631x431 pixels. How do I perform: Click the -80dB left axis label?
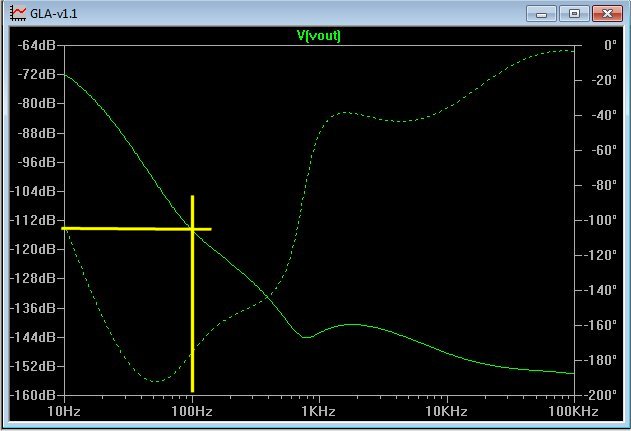36,103
